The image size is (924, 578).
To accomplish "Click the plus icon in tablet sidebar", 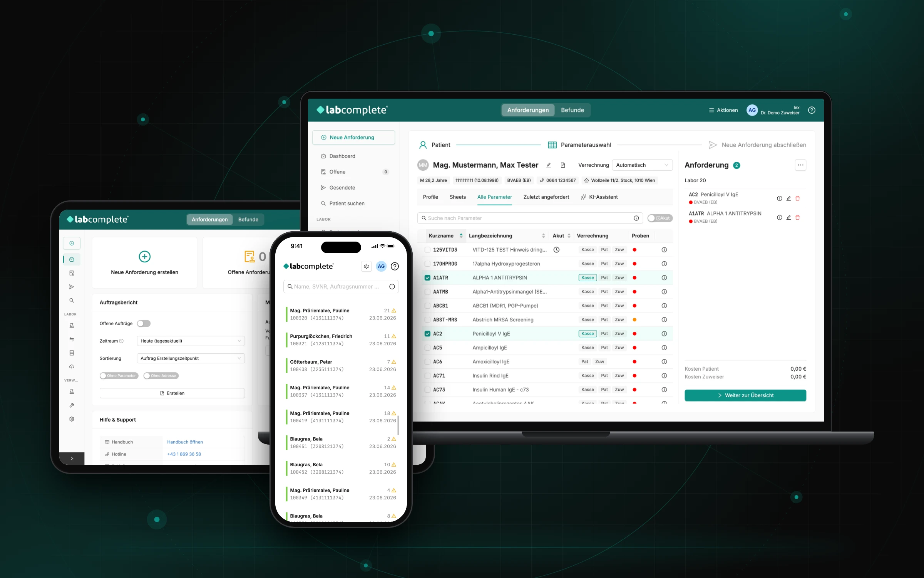I will (x=72, y=243).
